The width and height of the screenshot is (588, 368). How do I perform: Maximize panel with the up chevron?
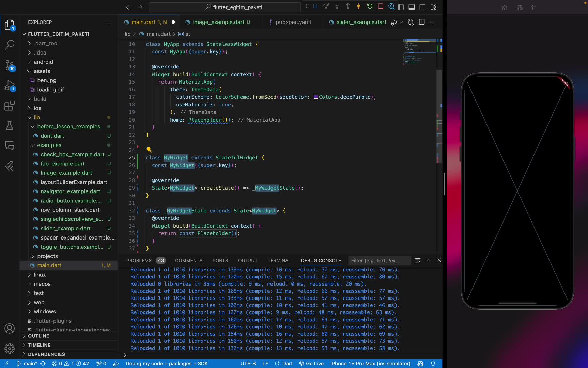click(x=429, y=260)
